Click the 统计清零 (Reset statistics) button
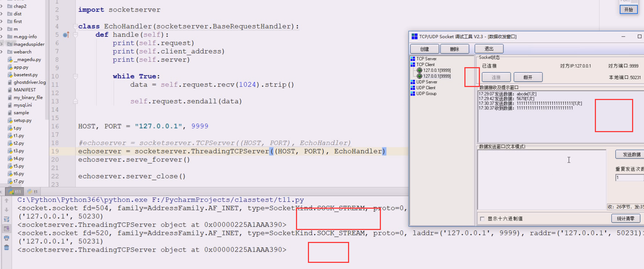This screenshot has width=644, height=269. coord(626,218)
